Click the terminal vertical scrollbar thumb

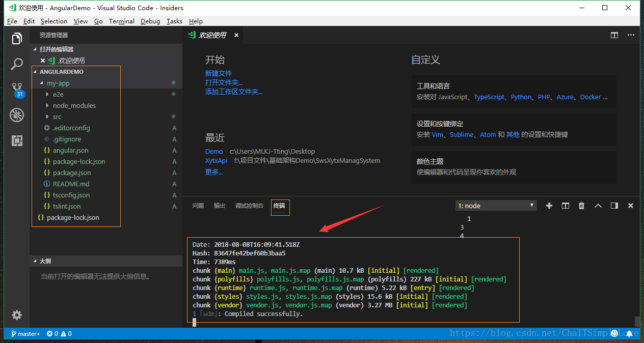(x=637, y=322)
